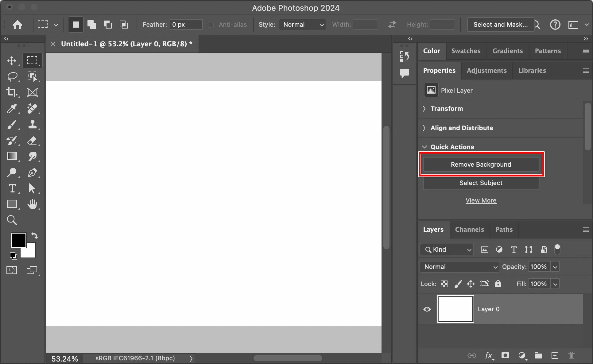The height and width of the screenshot is (364, 593).
Task: Click the View More link
Action: (481, 200)
